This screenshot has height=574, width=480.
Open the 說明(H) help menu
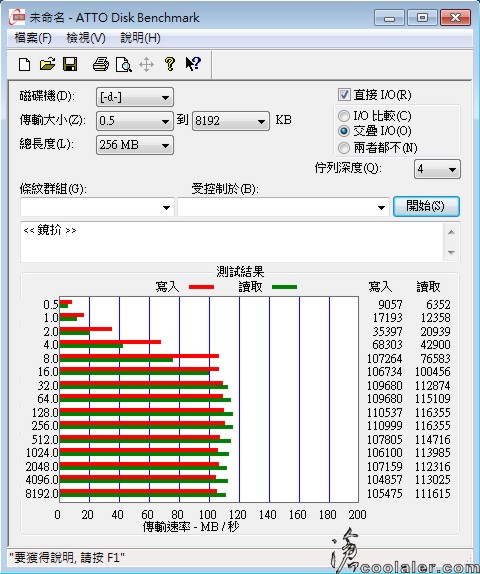tap(141, 38)
